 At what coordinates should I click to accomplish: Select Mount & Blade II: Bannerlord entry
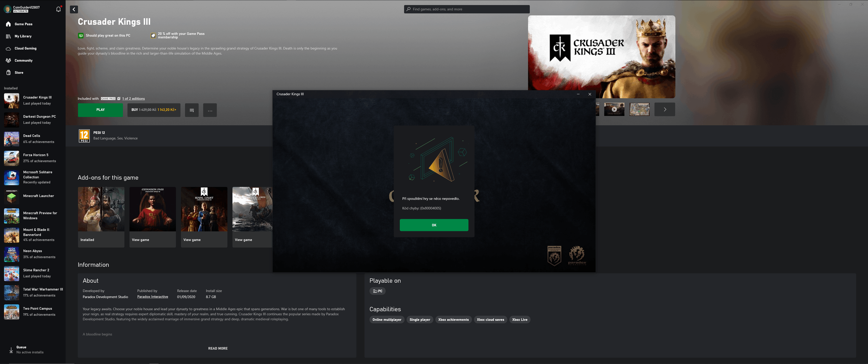coord(33,235)
